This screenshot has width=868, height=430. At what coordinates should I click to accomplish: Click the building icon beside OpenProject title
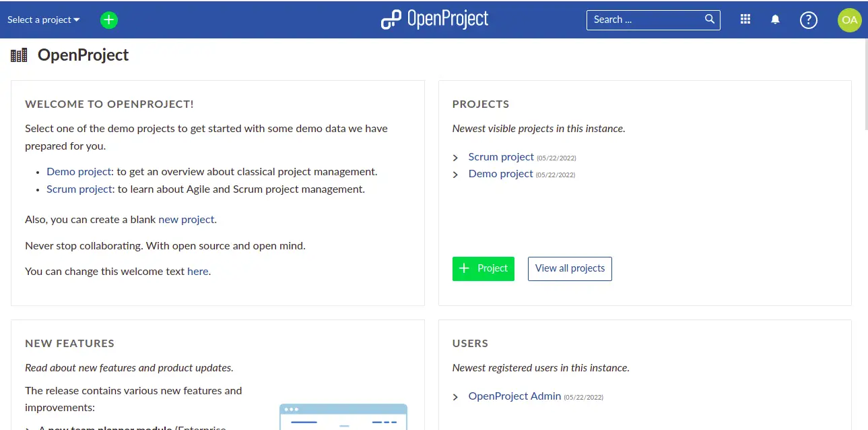(x=19, y=55)
